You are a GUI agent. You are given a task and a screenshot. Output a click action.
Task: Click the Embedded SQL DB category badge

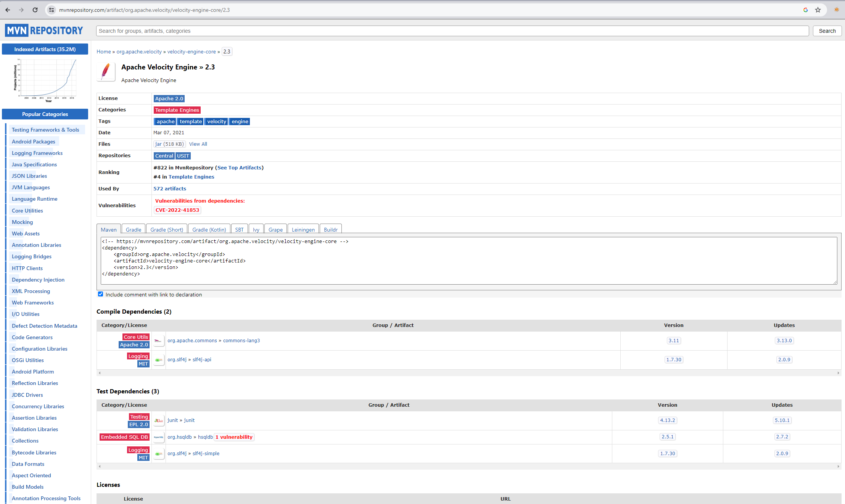pos(124,437)
